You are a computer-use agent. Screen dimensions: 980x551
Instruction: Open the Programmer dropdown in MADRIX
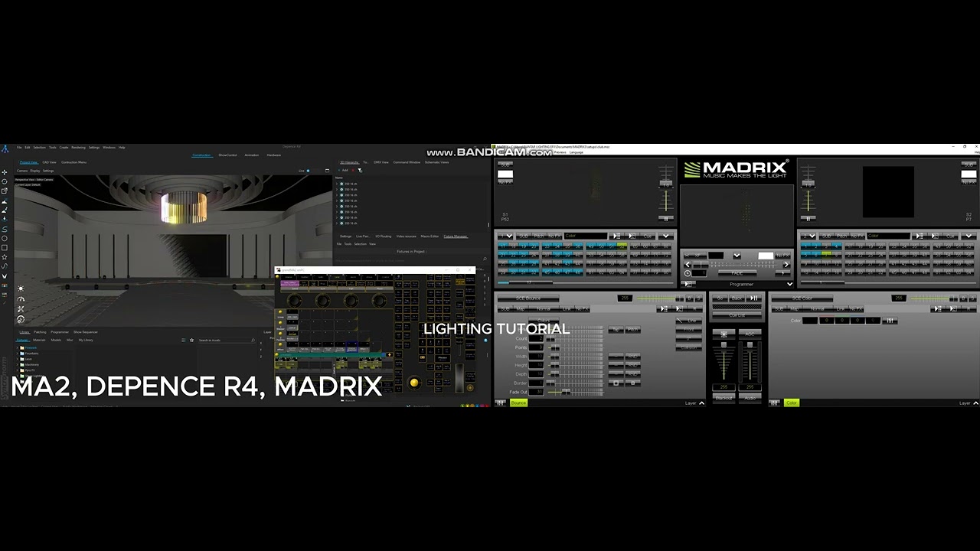point(789,284)
